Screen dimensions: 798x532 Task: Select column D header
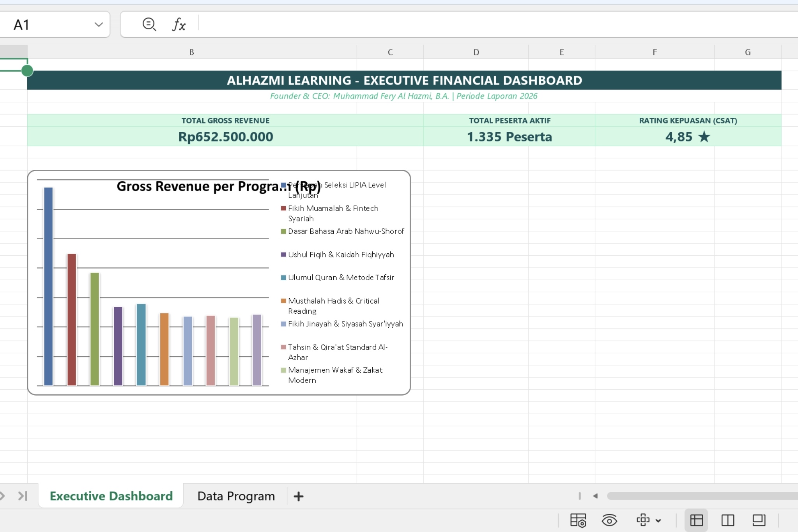(x=476, y=52)
